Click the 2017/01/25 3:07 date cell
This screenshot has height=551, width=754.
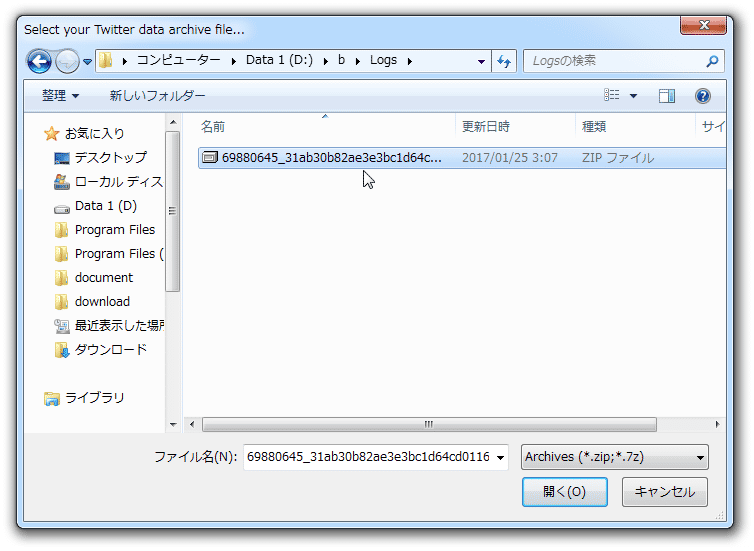tap(510, 158)
